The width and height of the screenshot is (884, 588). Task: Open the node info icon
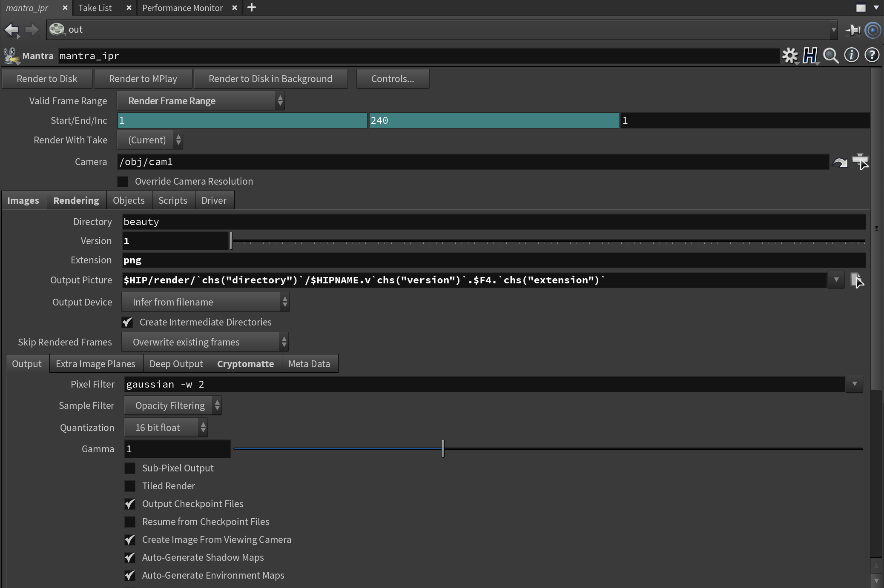(x=851, y=55)
